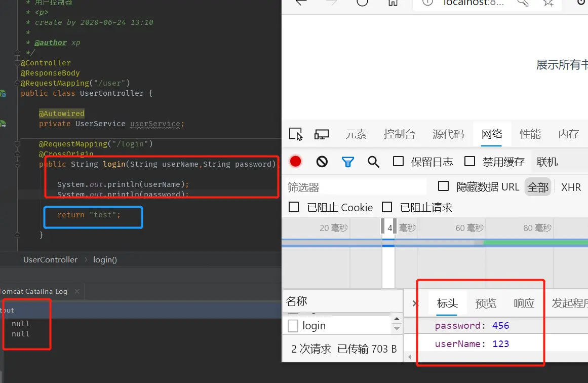Click the 筛选器 filter input field
The width and height of the screenshot is (588, 383).
[355, 187]
